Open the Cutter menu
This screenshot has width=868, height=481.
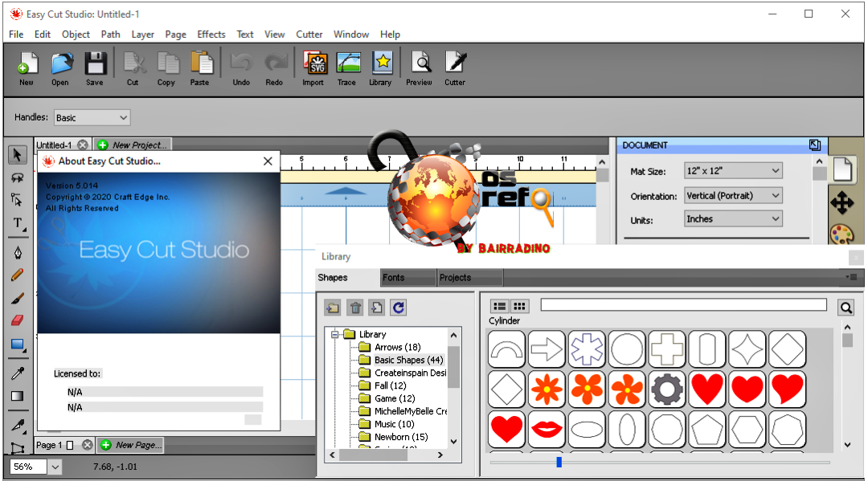pyautogui.click(x=309, y=35)
